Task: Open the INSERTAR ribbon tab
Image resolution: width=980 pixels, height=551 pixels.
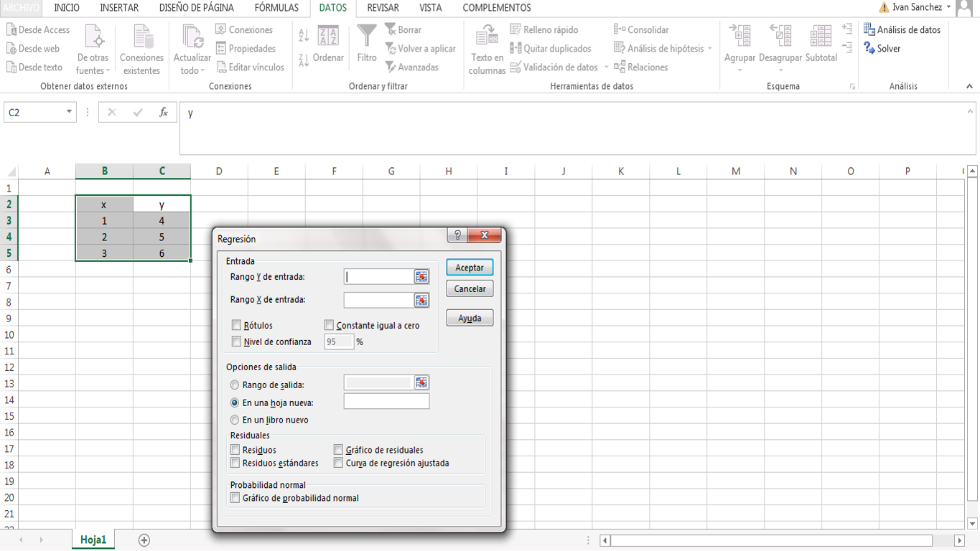Action: 119,8
